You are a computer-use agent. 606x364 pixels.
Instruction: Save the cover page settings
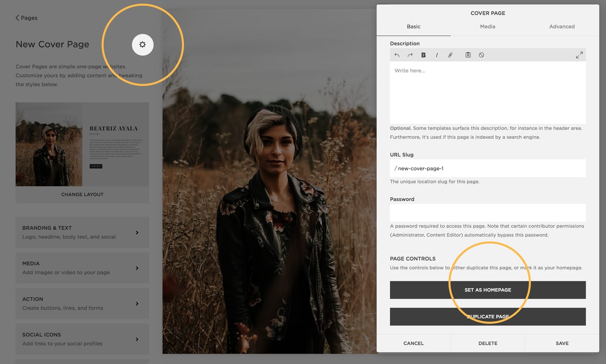pos(561,343)
